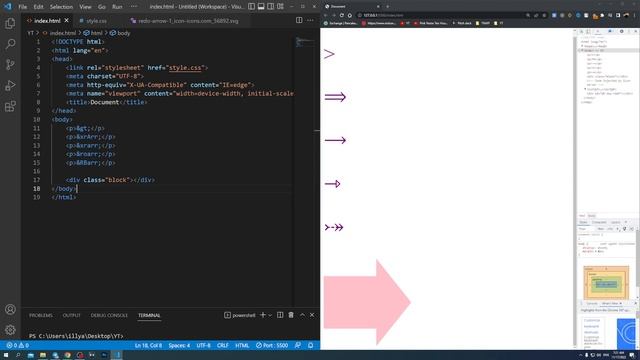Screen dimensions: 640x360
Task: Switch to the redo-arrow svg tab
Action: [x=188, y=21]
